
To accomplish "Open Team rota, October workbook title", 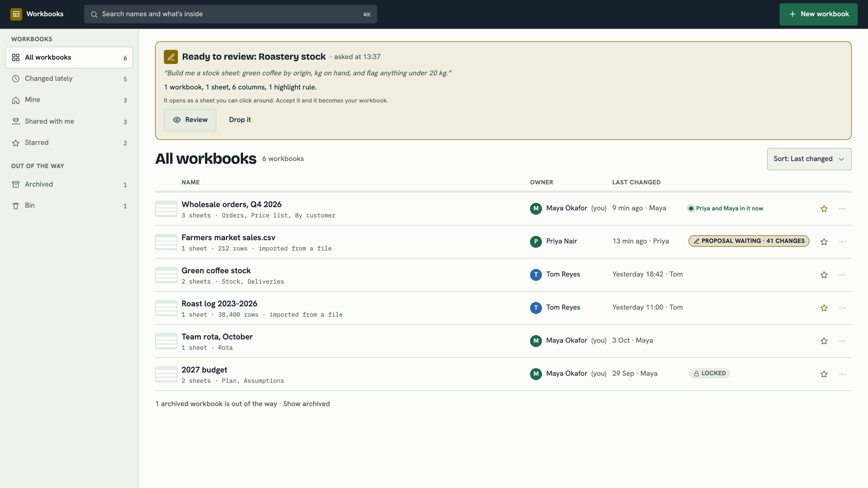I will (217, 337).
